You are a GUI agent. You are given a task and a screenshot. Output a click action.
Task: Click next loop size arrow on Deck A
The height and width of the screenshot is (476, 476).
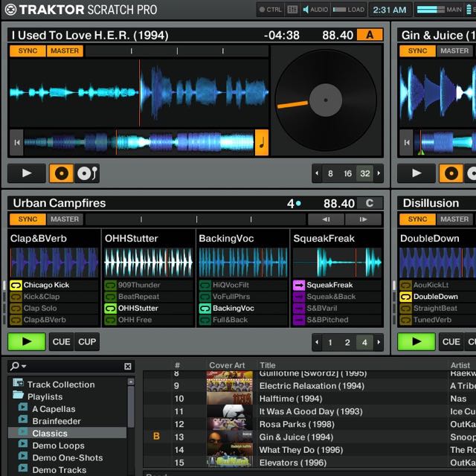pos(379,173)
